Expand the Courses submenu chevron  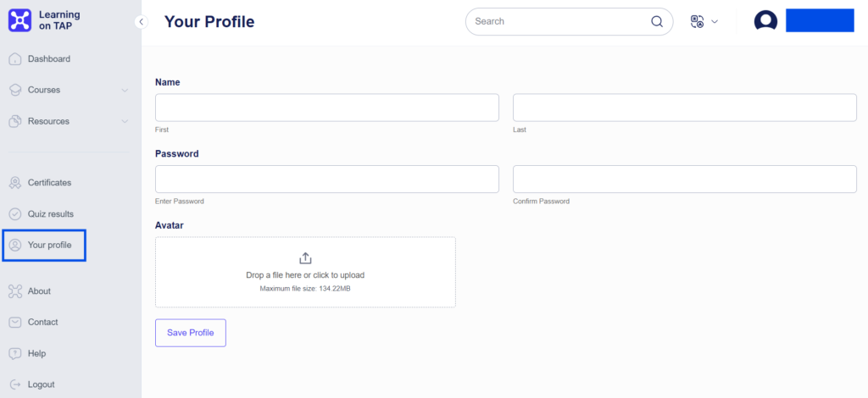click(x=125, y=91)
